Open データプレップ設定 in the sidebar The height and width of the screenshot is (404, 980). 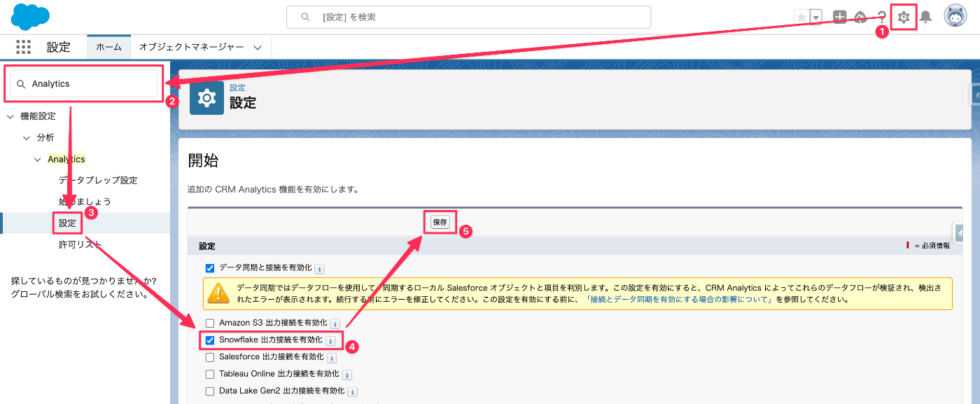98,180
